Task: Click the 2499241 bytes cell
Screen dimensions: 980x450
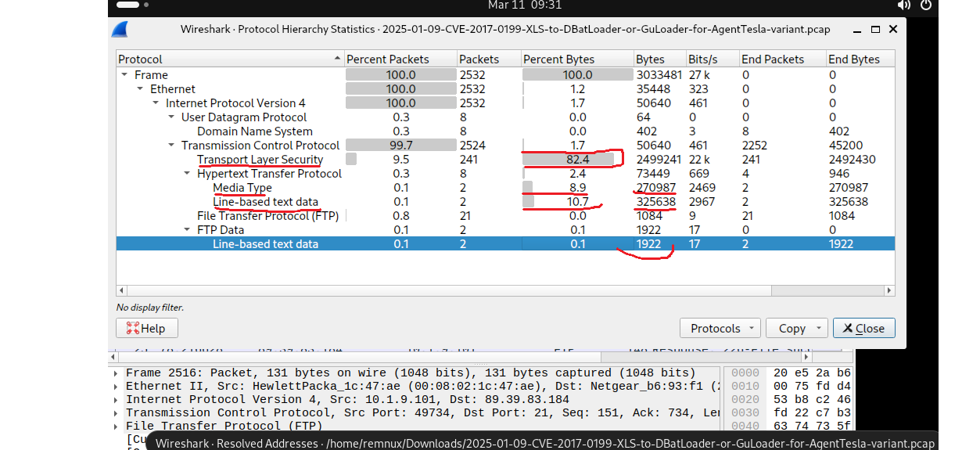Action: click(659, 160)
